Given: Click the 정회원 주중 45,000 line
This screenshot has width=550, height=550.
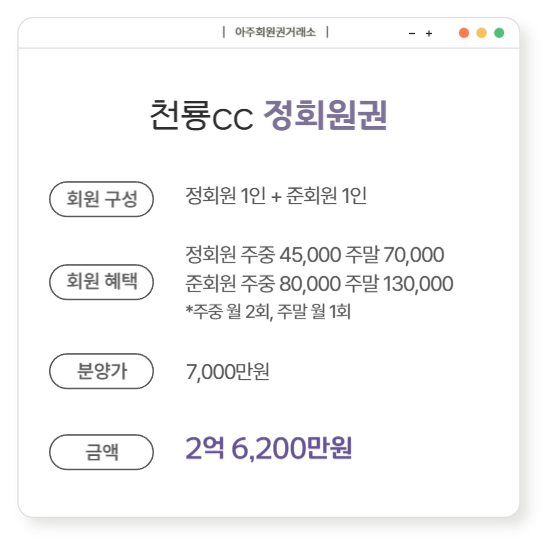Looking at the screenshot, I should click(315, 255).
